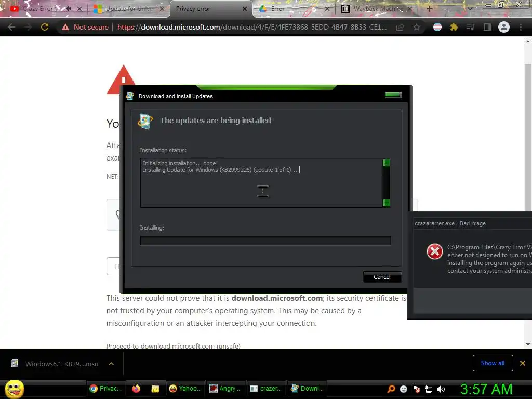Click the page scrollbar up arrow
Image resolution: width=532 pixels, height=399 pixels.
[x=528, y=41]
